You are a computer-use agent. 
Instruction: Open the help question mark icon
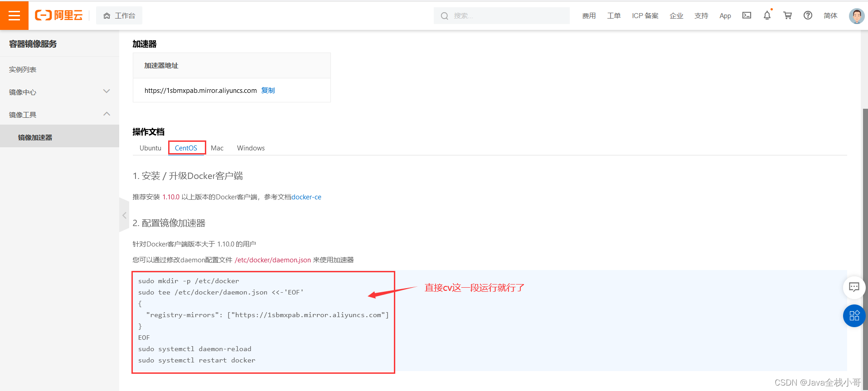808,15
